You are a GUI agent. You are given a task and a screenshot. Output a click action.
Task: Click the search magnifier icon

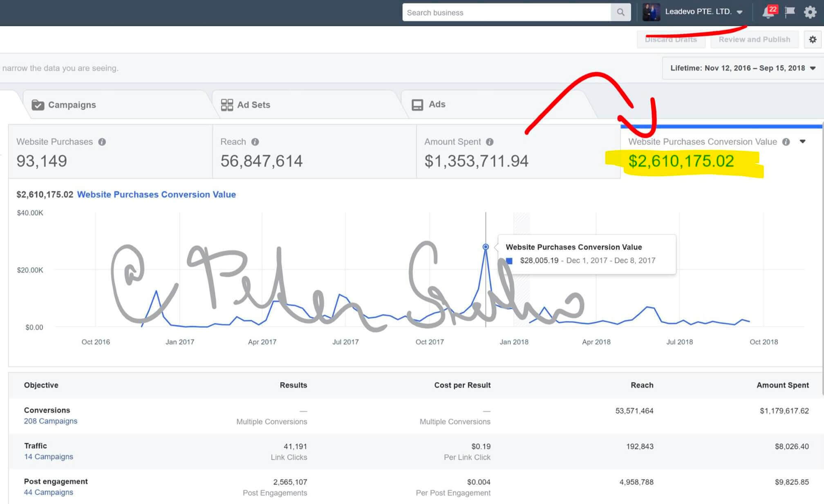coord(620,12)
